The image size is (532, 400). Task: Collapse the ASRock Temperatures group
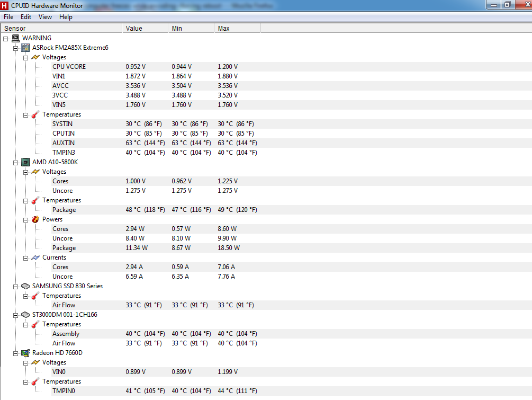click(25, 115)
